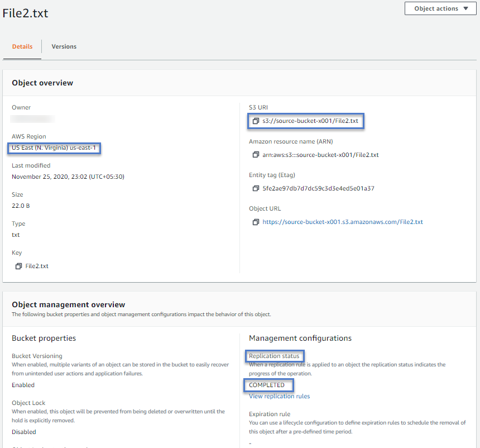Click the blurred Owner value
Screen dimensions: 480x448
tap(33, 119)
